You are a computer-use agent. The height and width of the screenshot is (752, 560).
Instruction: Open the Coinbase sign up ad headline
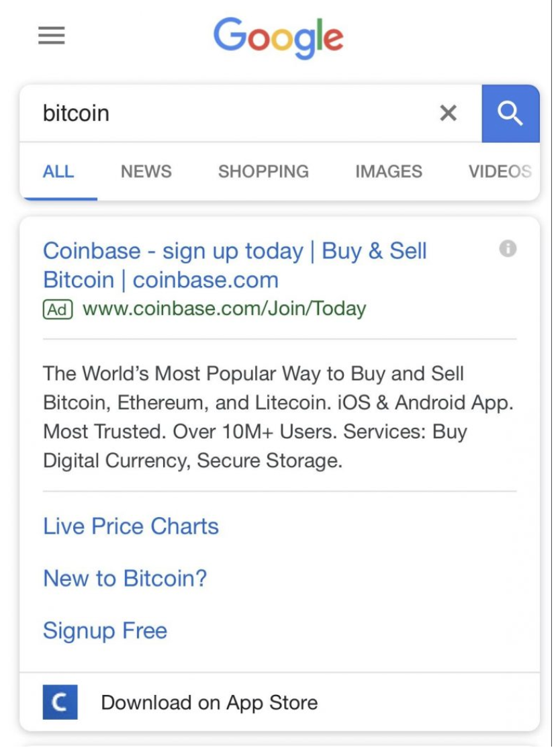(x=234, y=265)
